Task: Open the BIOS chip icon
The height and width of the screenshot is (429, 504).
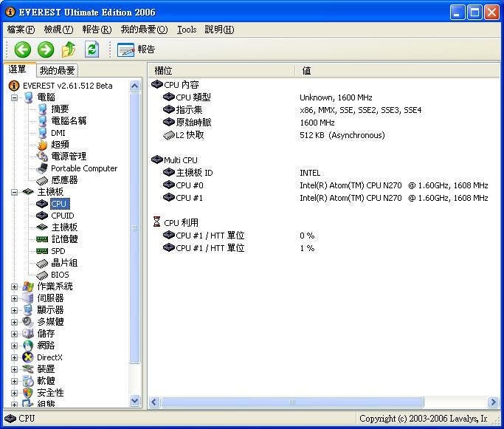Action: (x=42, y=275)
